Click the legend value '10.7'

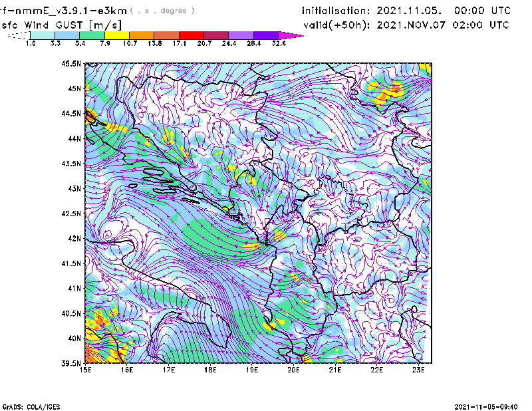coord(130,43)
